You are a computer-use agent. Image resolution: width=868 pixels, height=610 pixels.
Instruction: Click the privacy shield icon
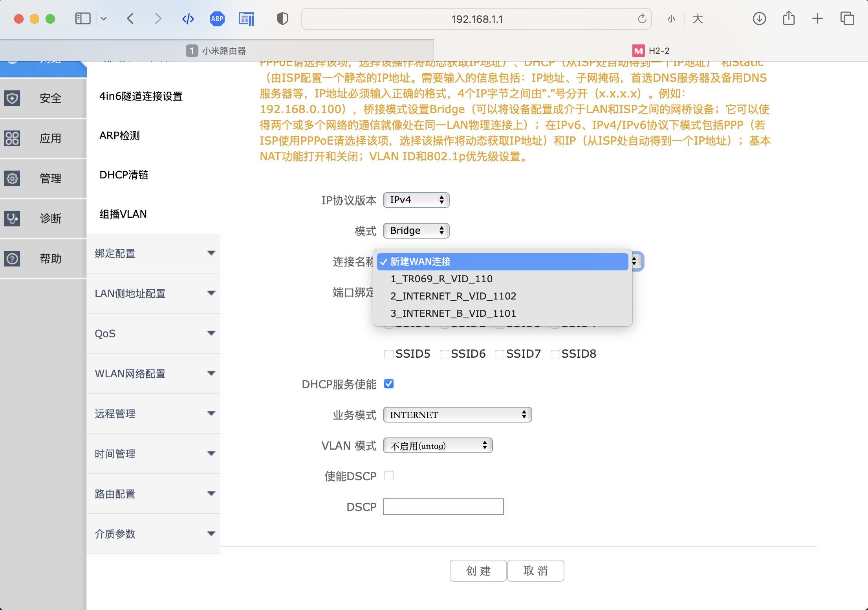pos(282,18)
